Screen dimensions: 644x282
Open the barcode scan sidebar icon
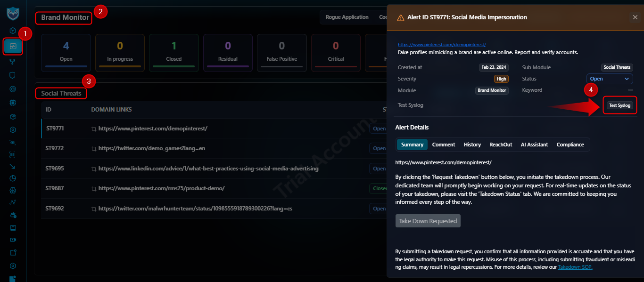point(13,153)
